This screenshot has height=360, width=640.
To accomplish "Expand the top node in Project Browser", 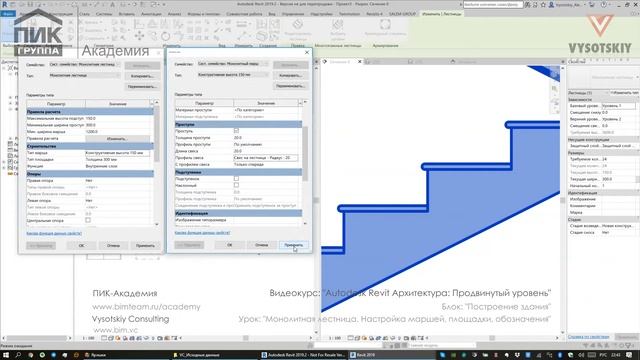I will (x=4, y=68).
